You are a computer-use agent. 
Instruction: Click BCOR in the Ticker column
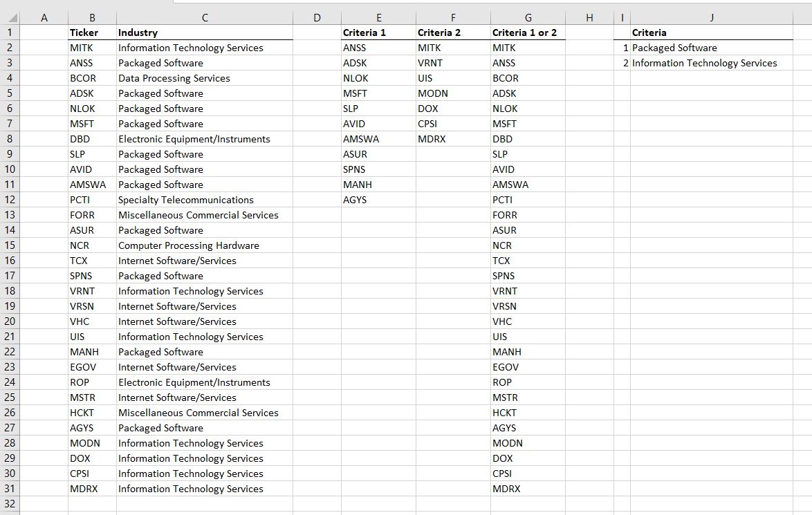click(x=92, y=78)
